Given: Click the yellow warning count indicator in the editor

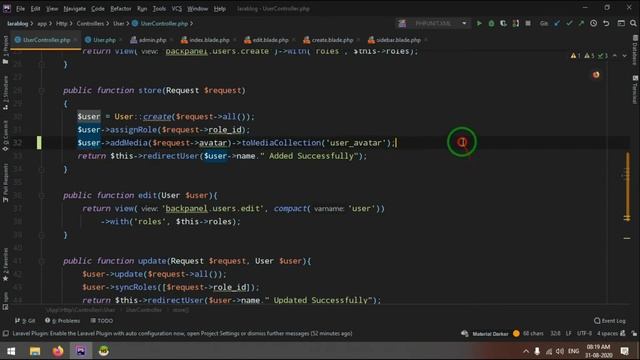Looking at the screenshot, I should coord(576,56).
